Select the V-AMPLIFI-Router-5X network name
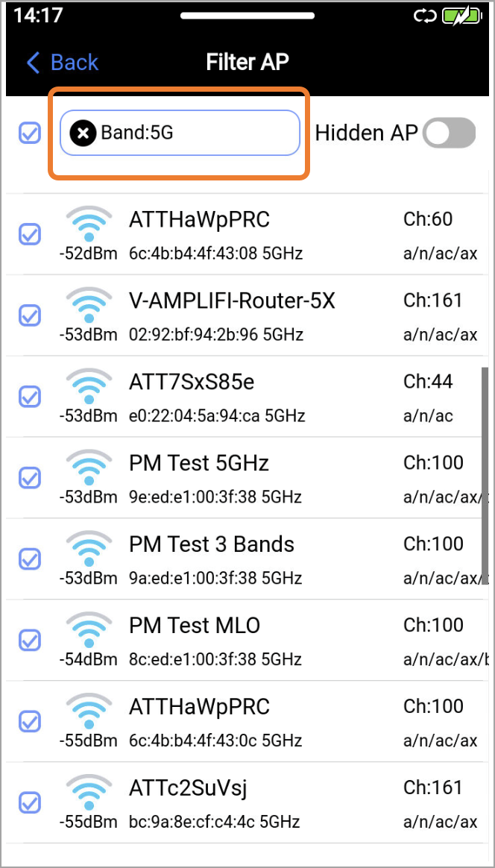This screenshot has height=868, width=495. click(232, 301)
